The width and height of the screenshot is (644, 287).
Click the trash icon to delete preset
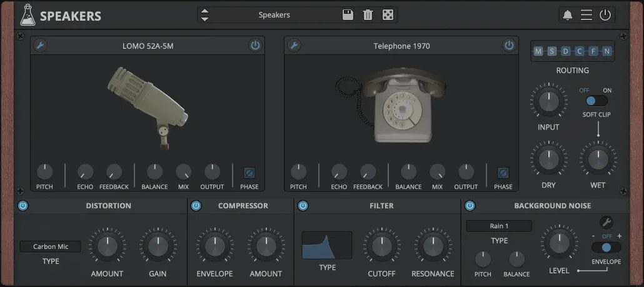click(368, 15)
